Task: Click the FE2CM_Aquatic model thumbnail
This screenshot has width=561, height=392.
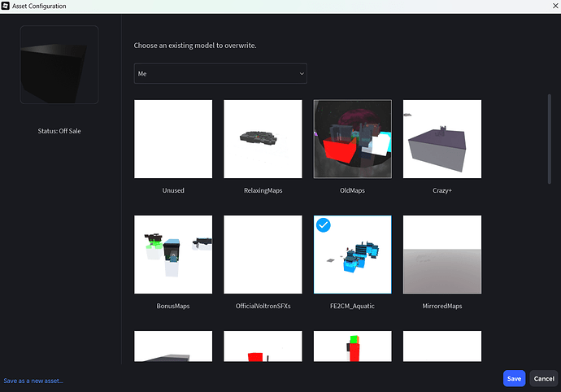Action: [353, 255]
